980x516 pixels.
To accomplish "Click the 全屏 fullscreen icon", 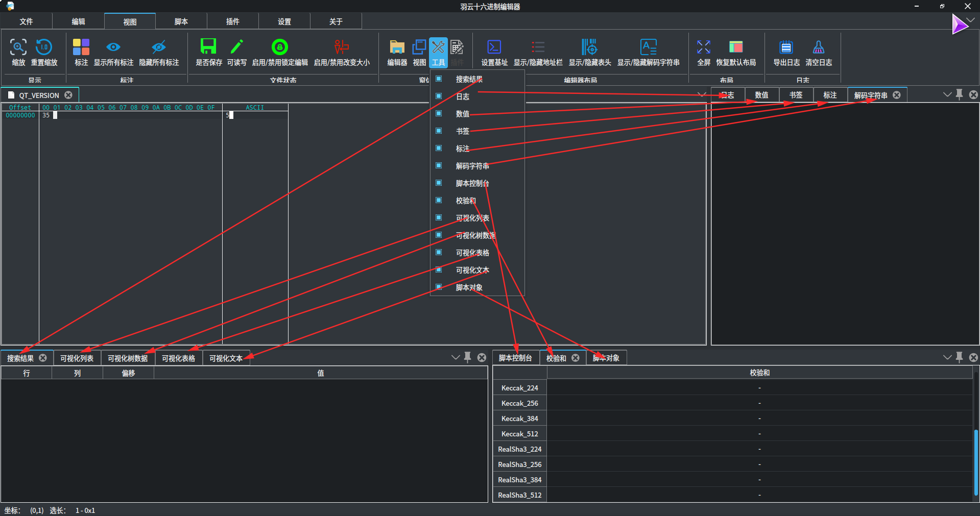I will click(x=704, y=47).
